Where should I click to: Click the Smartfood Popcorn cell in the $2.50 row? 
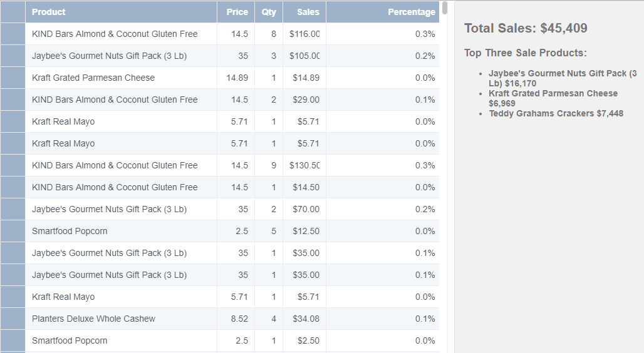pyautogui.click(x=121, y=340)
